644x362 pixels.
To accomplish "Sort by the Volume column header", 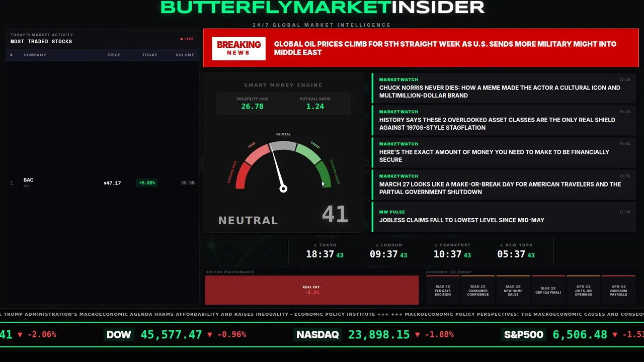I will (185, 55).
